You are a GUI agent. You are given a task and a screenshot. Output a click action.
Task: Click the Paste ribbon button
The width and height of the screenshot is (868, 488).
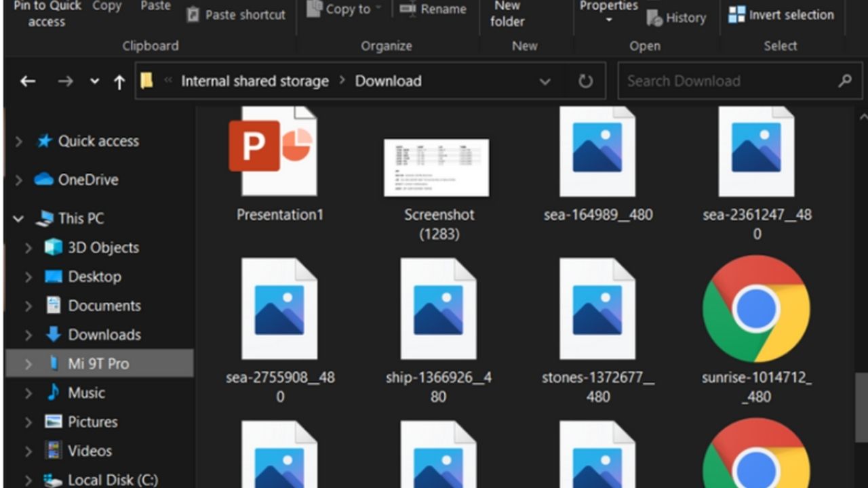155,6
